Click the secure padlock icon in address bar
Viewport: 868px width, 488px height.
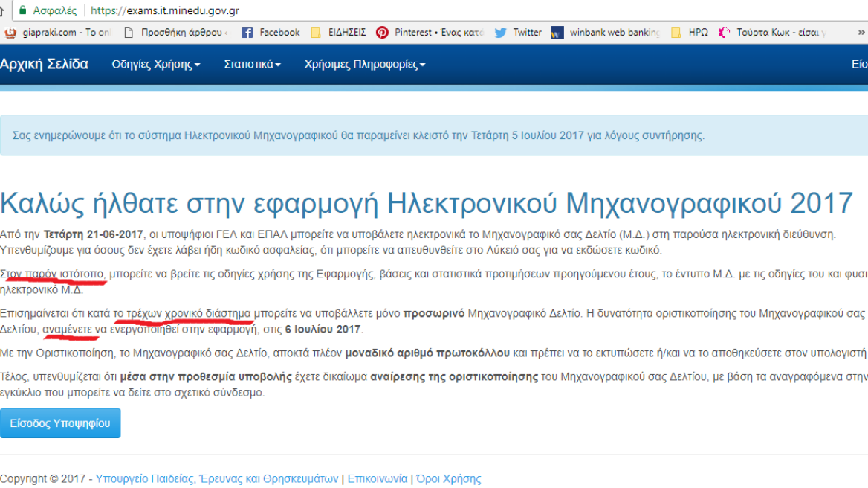coord(23,11)
